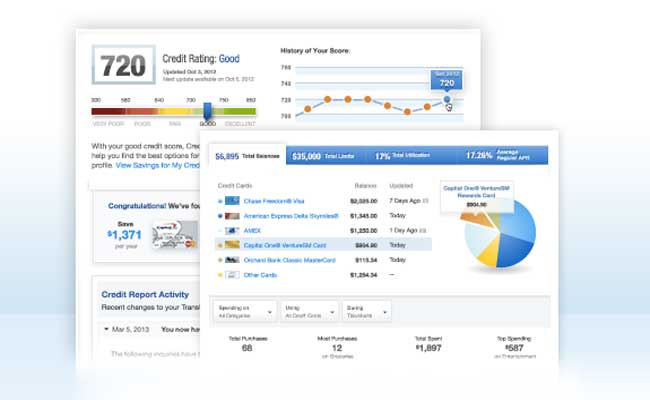The width and height of the screenshot is (650, 400).
Task: Click the dark red Very Poor section of bar
Action: (108, 111)
